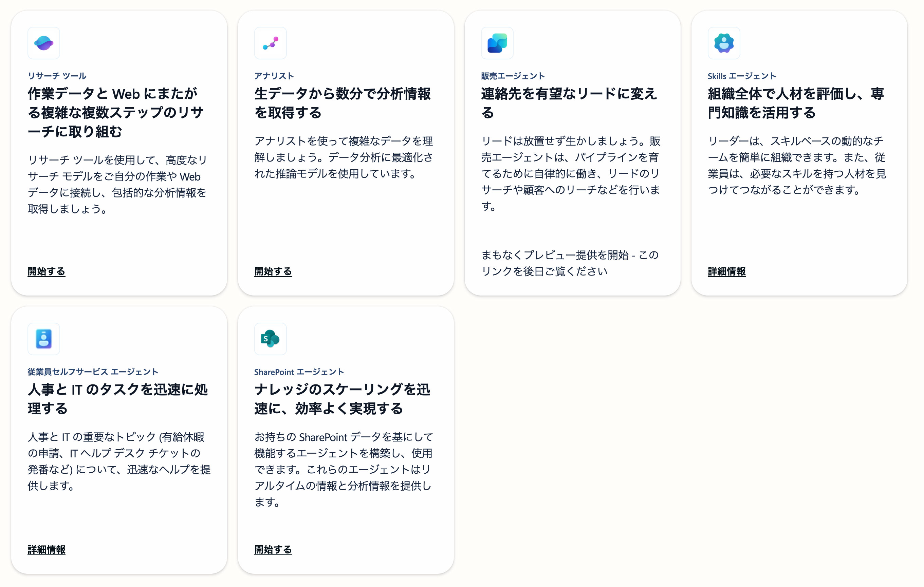The height and width of the screenshot is (587, 924).
Task: Click the 生データから数分で分析情報を取得する heading
Action: [x=342, y=103]
